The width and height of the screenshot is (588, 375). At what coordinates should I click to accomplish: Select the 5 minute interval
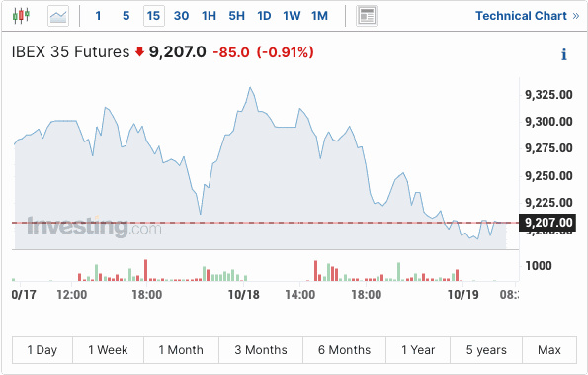point(126,16)
